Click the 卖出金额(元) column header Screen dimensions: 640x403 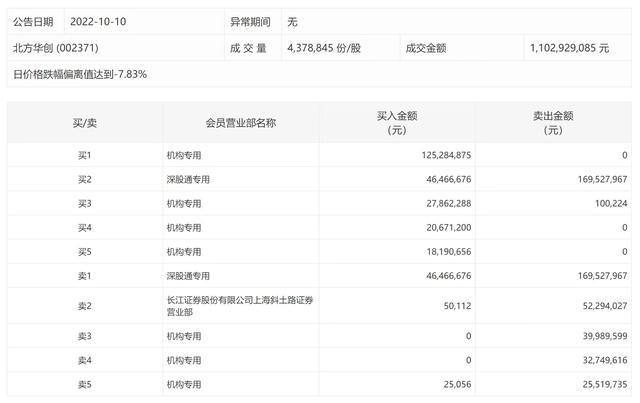pos(553,123)
